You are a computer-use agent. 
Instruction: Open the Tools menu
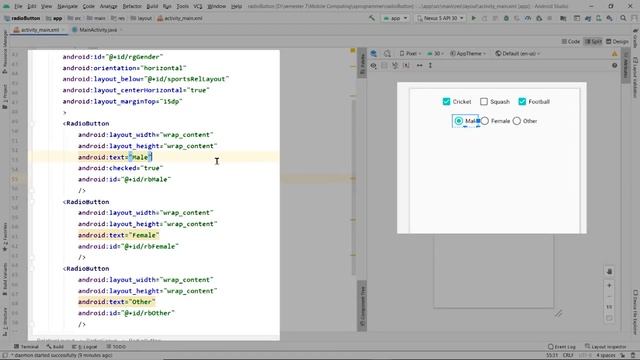click(182, 6)
